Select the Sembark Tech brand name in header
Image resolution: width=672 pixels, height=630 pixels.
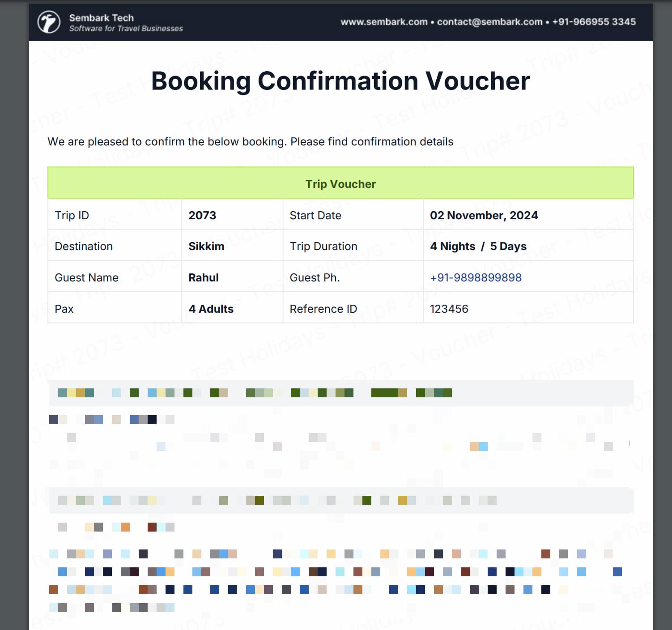(x=102, y=18)
